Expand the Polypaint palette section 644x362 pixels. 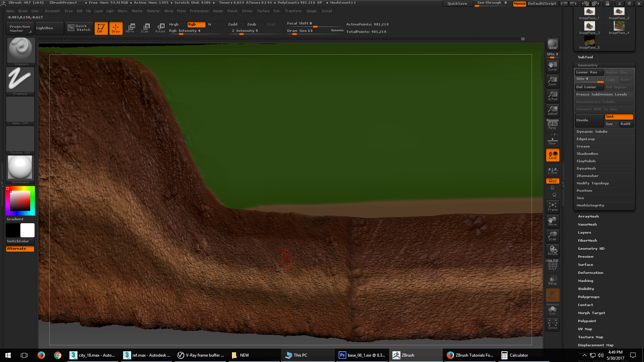587,321
